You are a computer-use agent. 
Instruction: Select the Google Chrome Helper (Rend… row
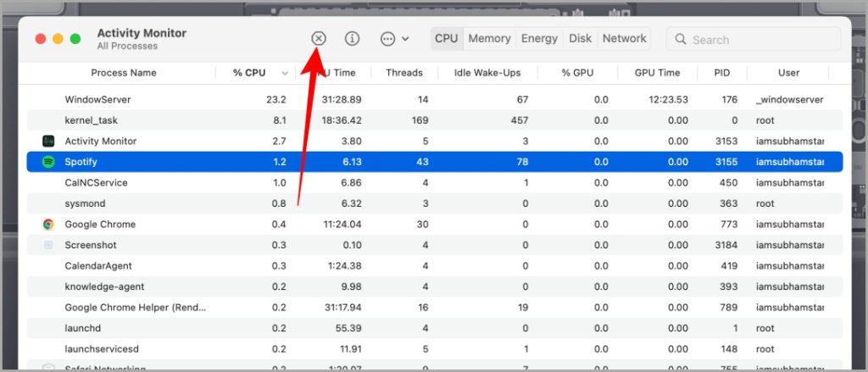(435, 308)
